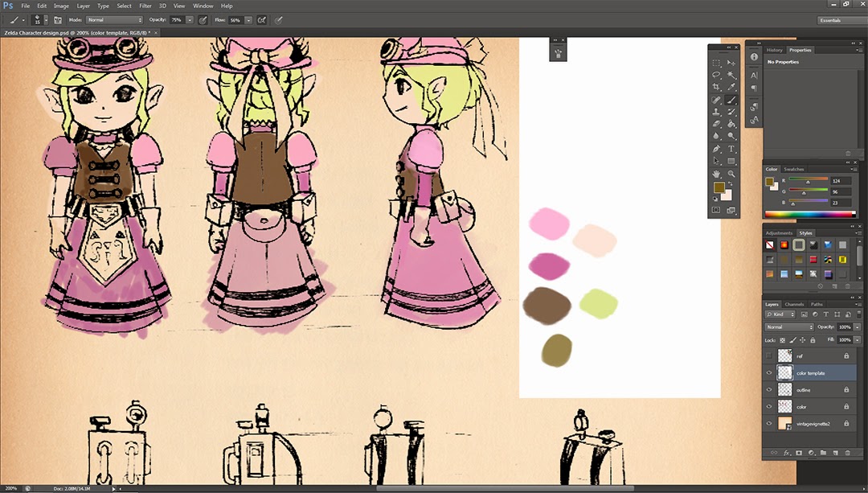Hide the outline layer

(769, 389)
